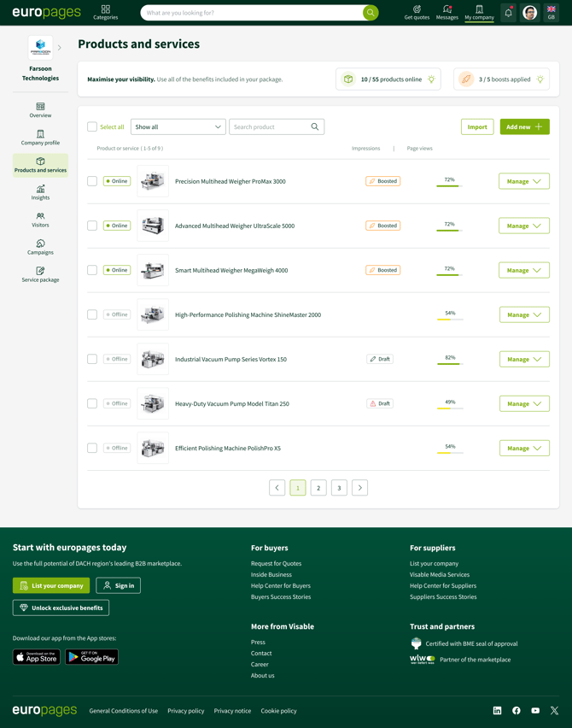Click the GB language flag
Viewport: 572px width, 728px height.
tap(552, 12)
